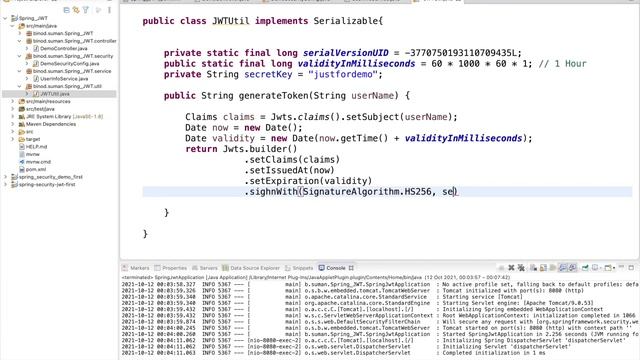Click '.setIssuedAt(now)' code line

[x=289, y=170]
